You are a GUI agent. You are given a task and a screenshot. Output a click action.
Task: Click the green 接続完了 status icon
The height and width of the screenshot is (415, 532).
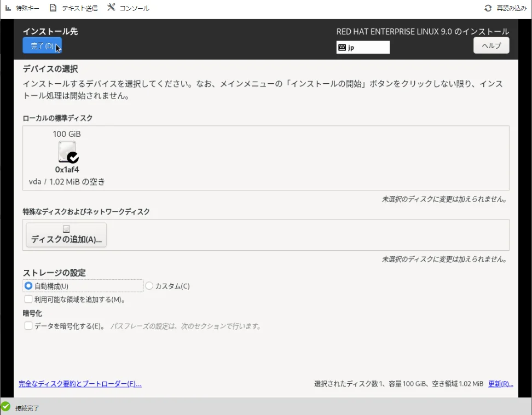(6, 407)
